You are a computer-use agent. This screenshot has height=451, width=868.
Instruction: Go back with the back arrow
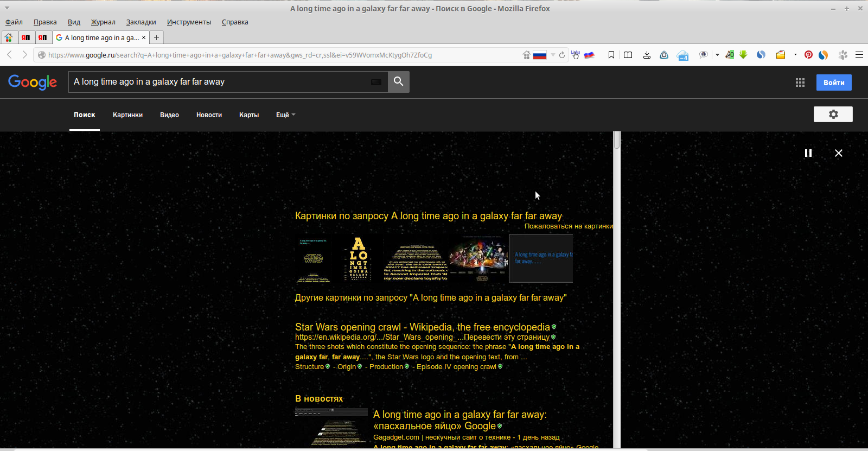click(x=9, y=55)
